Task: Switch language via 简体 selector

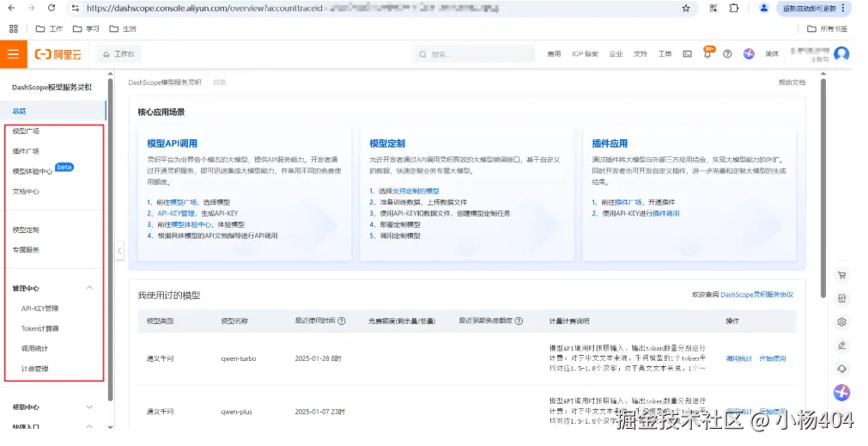Action: point(772,54)
